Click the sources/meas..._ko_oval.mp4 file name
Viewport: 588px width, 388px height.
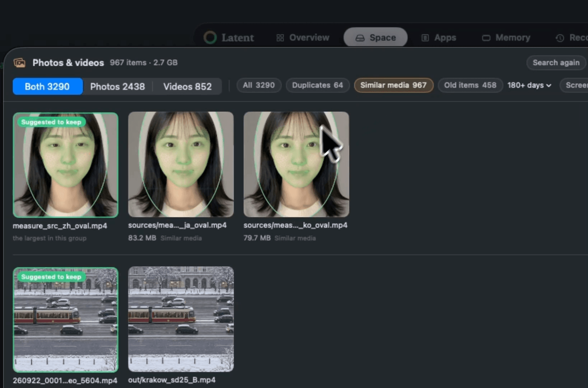[x=295, y=225]
